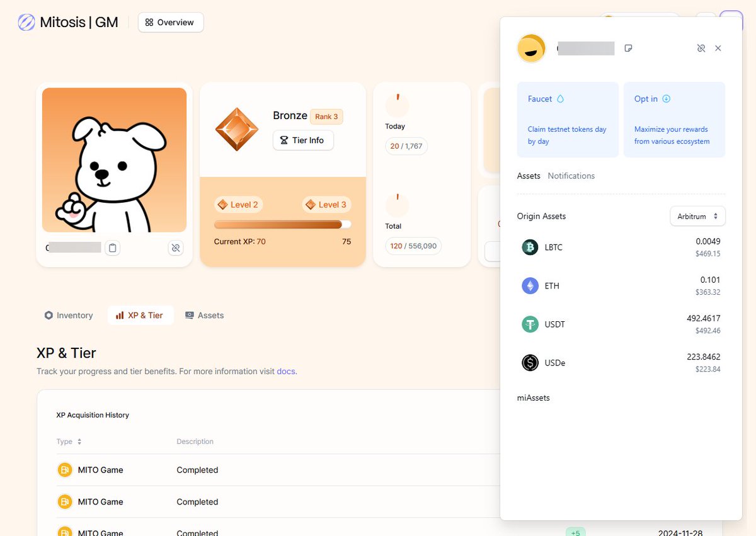Click the USDT token icon
The height and width of the screenshot is (536, 756).
[530, 324]
